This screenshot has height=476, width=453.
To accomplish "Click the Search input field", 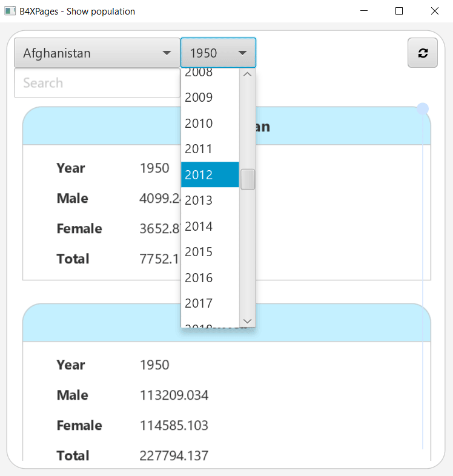I will [97, 83].
